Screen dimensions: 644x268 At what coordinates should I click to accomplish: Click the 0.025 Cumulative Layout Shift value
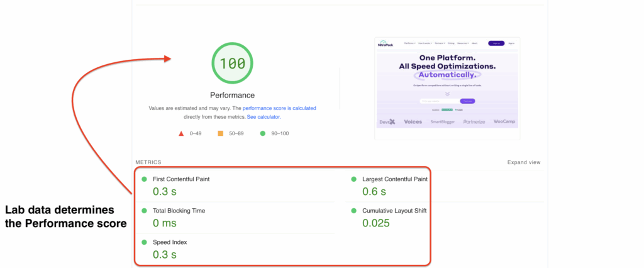pos(376,223)
